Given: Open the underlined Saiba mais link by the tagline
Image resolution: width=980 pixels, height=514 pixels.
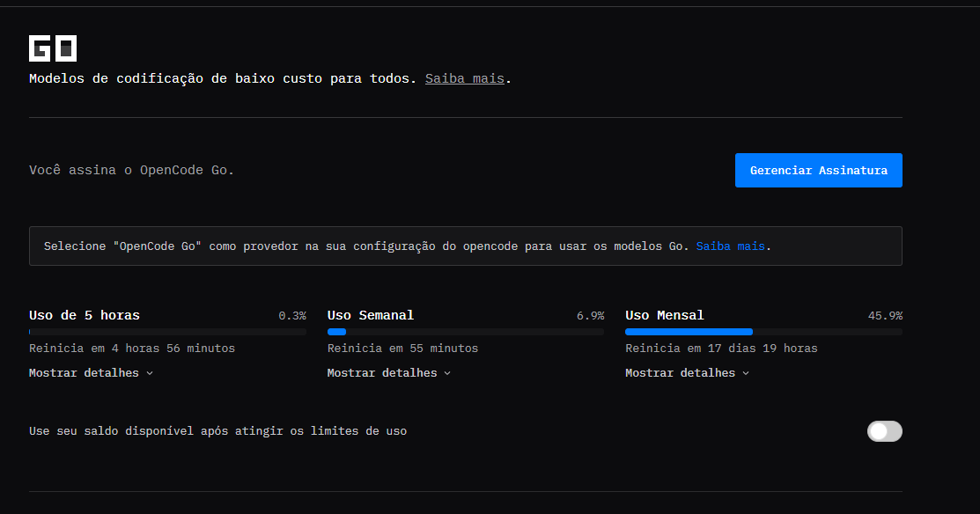Looking at the screenshot, I should pyautogui.click(x=464, y=78).
